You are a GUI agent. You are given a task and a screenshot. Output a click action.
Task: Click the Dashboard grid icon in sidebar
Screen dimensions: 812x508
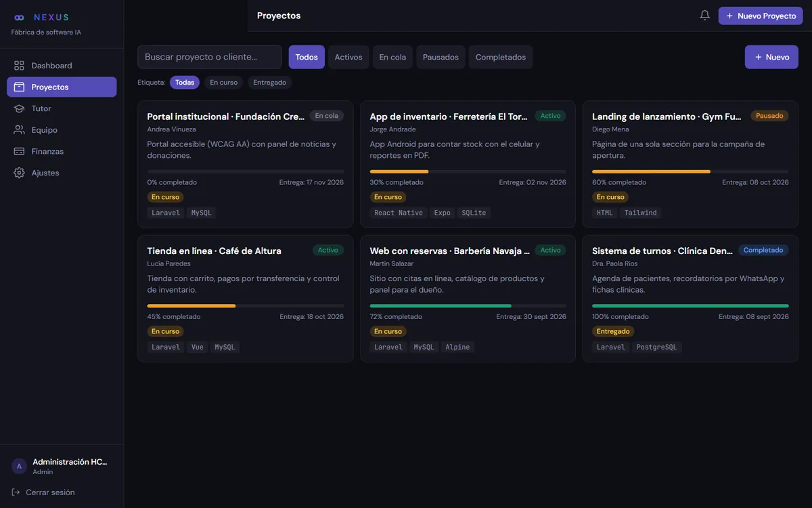[19, 66]
